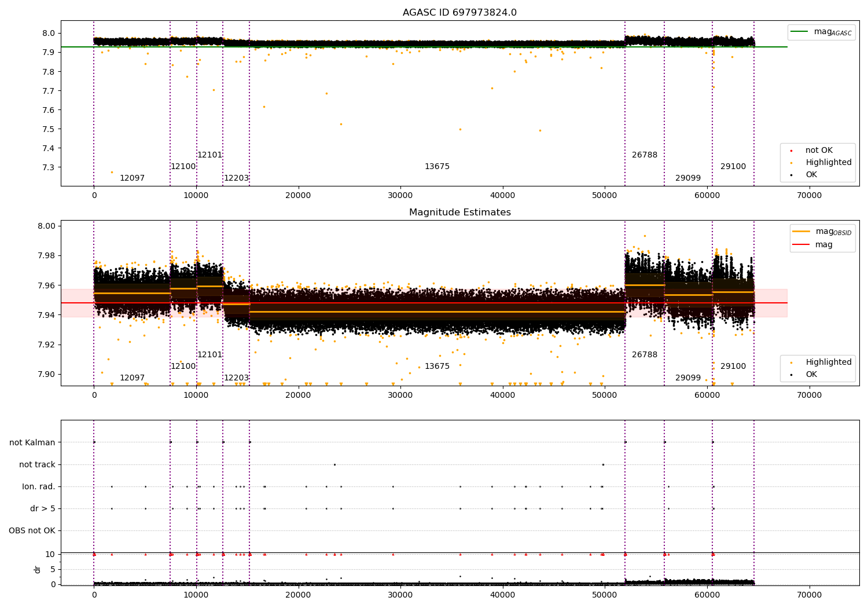Click y-axis tick "7.94" of Magnitude Estimates plot
Viewport: 868px width, 608px height.
tap(47, 316)
